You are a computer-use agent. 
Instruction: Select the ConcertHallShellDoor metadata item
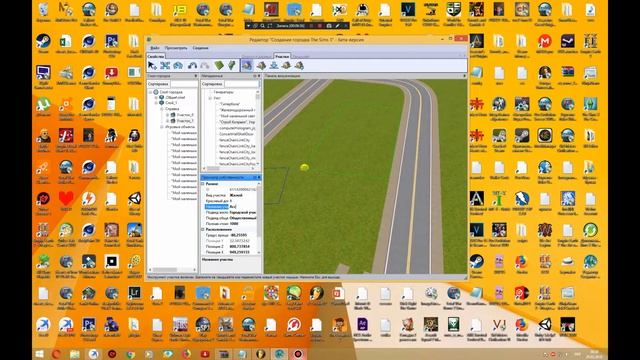point(236,134)
